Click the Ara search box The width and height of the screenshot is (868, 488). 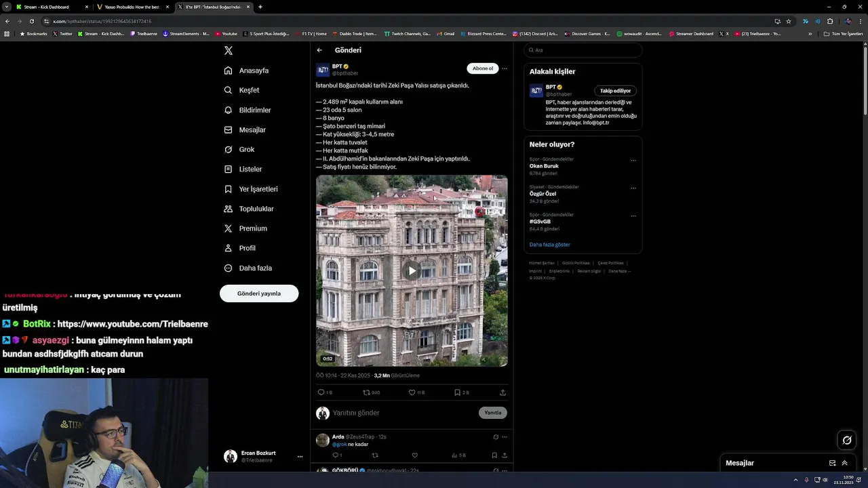point(583,50)
